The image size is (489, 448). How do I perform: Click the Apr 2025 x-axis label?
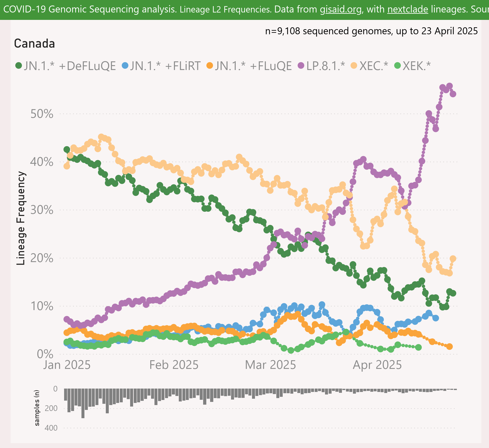pyautogui.click(x=377, y=365)
